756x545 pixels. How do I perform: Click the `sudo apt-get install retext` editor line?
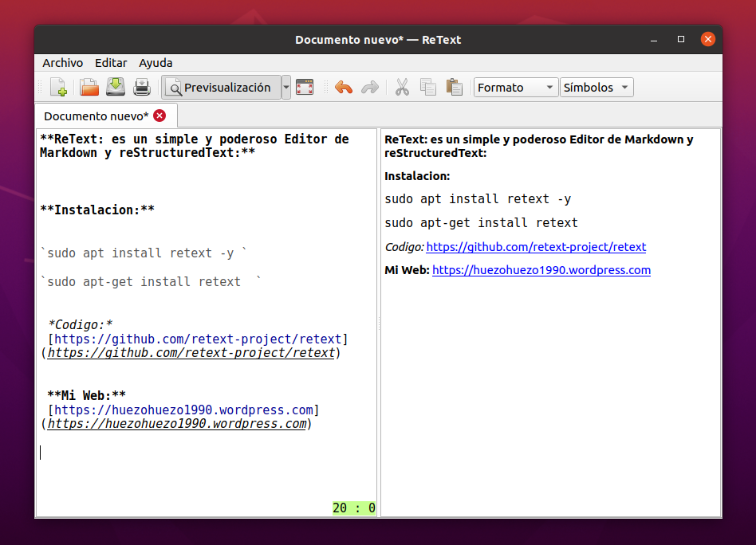click(151, 281)
